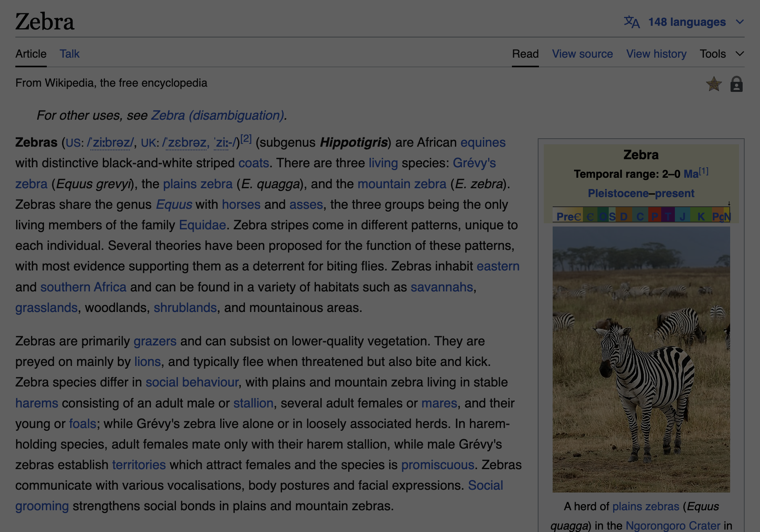
Task: Open the lions link
Action: [x=148, y=362]
